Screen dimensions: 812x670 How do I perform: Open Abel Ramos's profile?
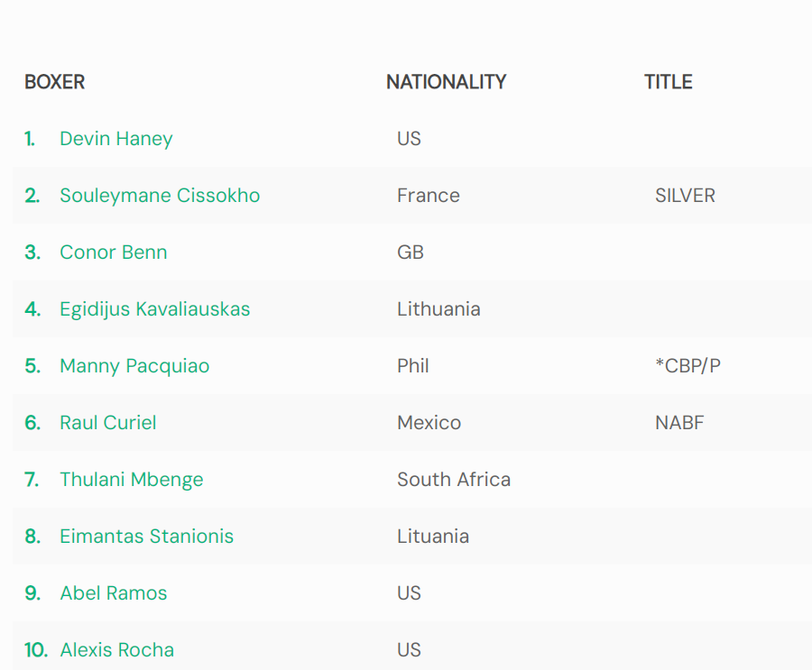[x=114, y=592]
